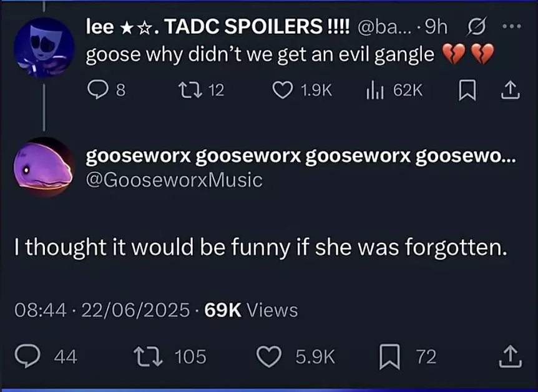Share lee's tweet using upload arrow
538x392 pixels.
pyautogui.click(x=511, y=90)
